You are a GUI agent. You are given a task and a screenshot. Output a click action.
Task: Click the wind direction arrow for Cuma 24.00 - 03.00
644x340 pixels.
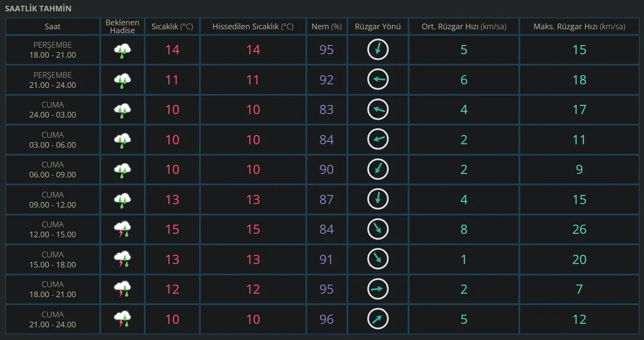[378, 109]
